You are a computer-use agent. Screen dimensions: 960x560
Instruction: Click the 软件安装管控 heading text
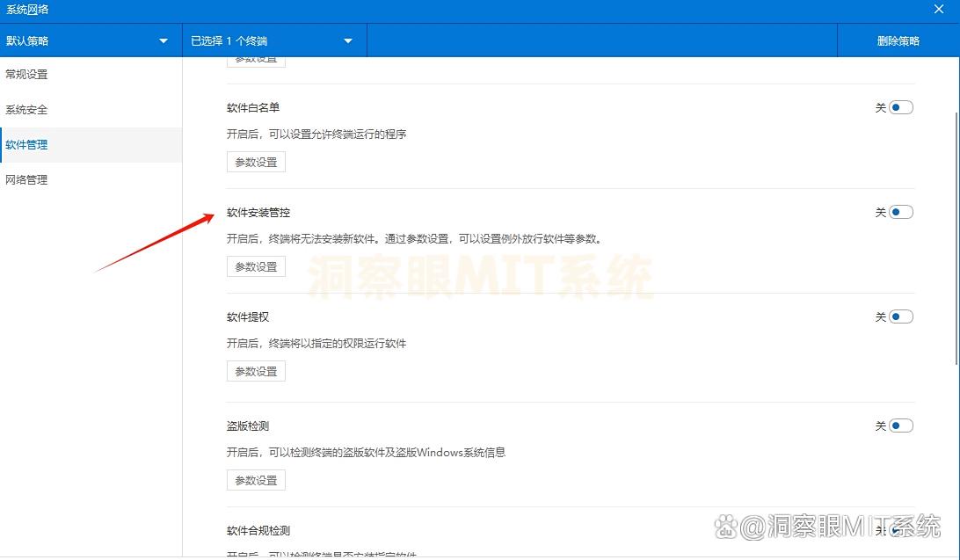click(258, 213)
